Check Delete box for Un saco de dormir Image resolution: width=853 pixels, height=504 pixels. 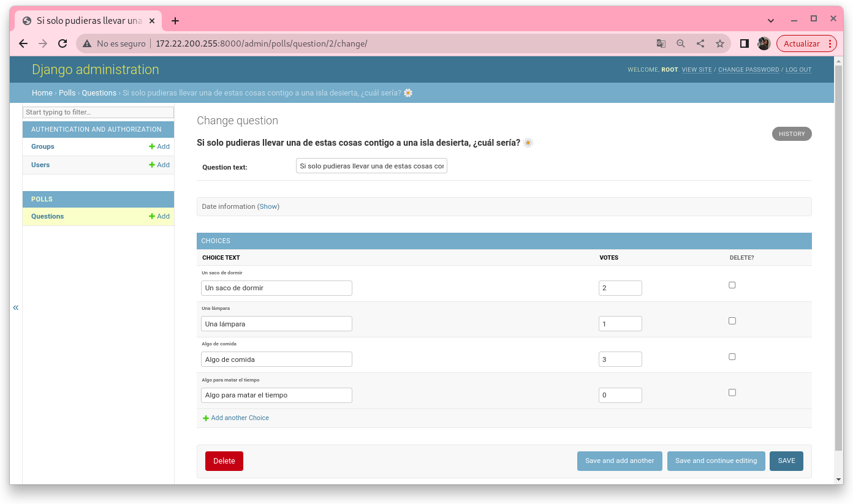(732, 285)
